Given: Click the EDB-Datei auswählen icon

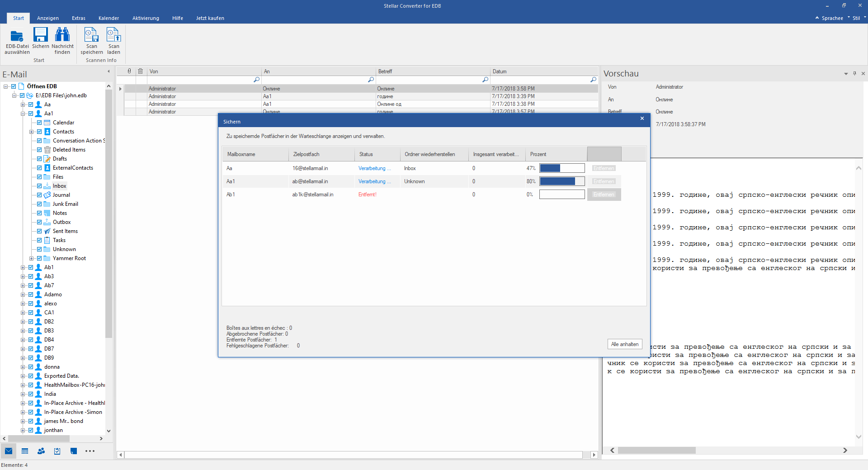Looking at the screenshot, I should [17, 35].
